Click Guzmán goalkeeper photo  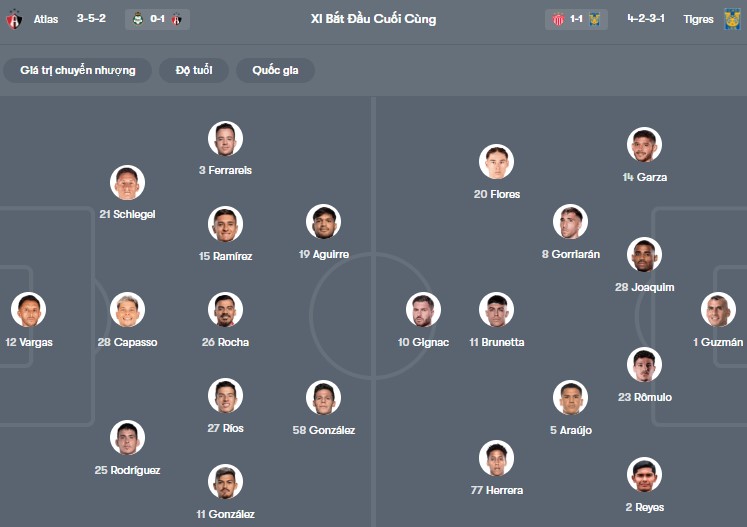click(x=718, y=310)
